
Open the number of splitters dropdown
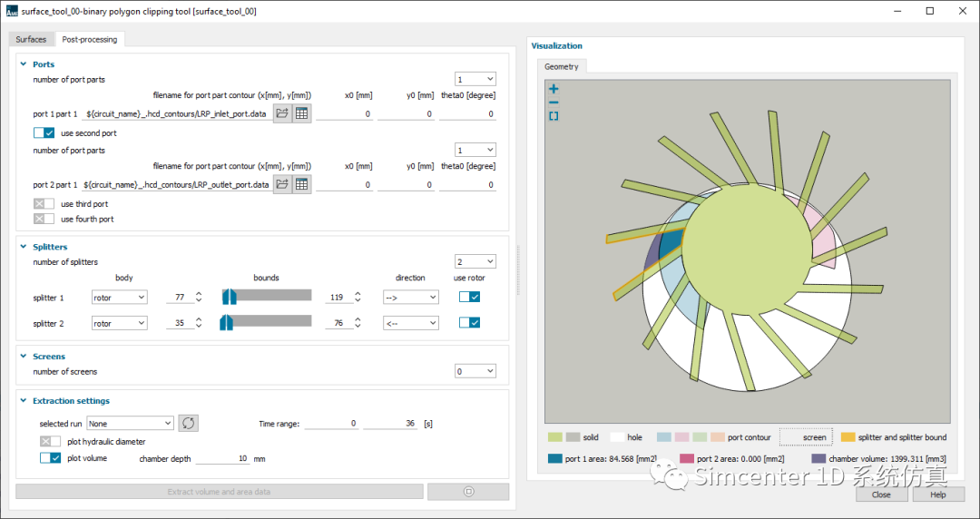[475, 261]
